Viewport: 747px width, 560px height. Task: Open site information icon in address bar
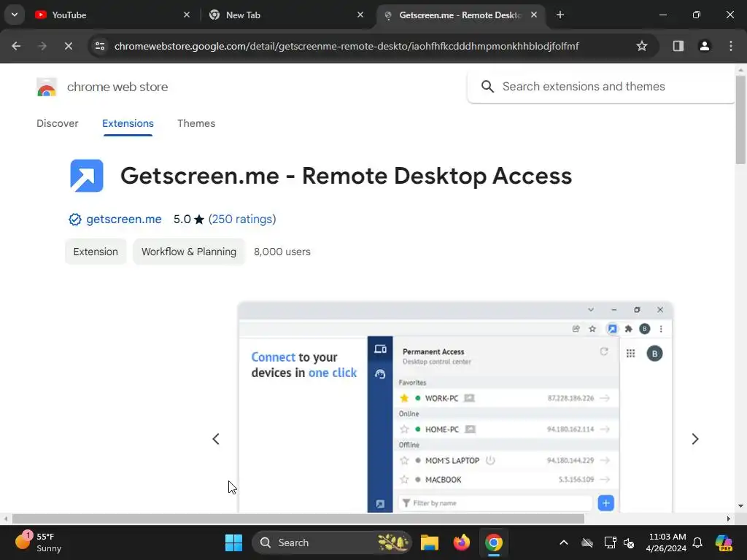100,46
